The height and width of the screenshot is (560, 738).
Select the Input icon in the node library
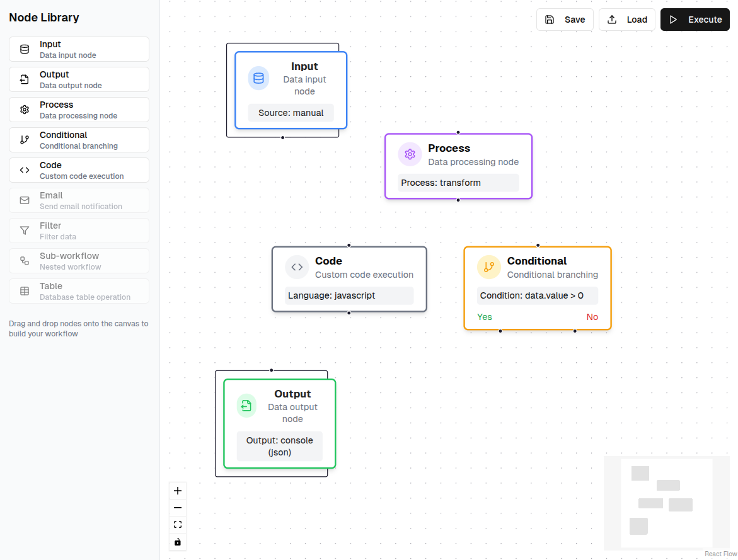(x=24, y=49)
